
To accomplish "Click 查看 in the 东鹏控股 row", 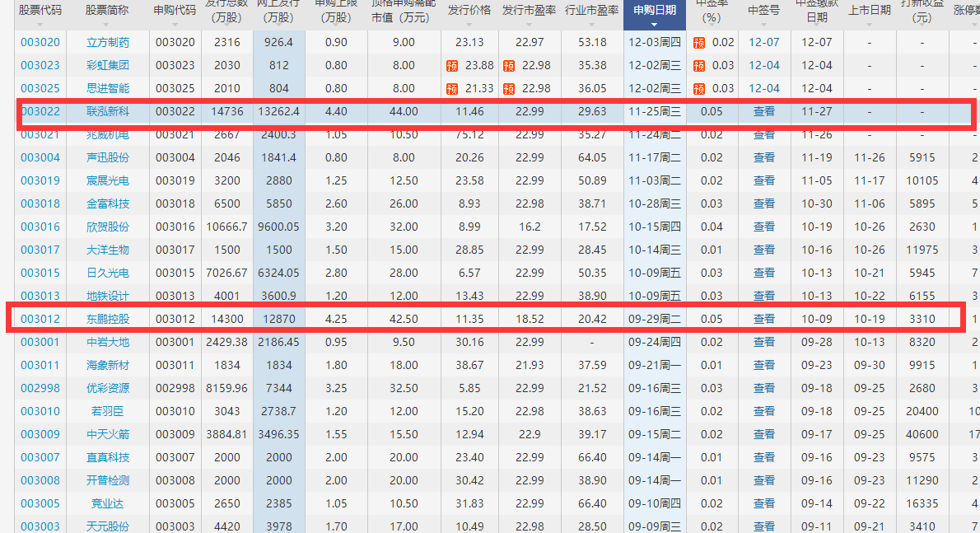I will tap(763, 320).
